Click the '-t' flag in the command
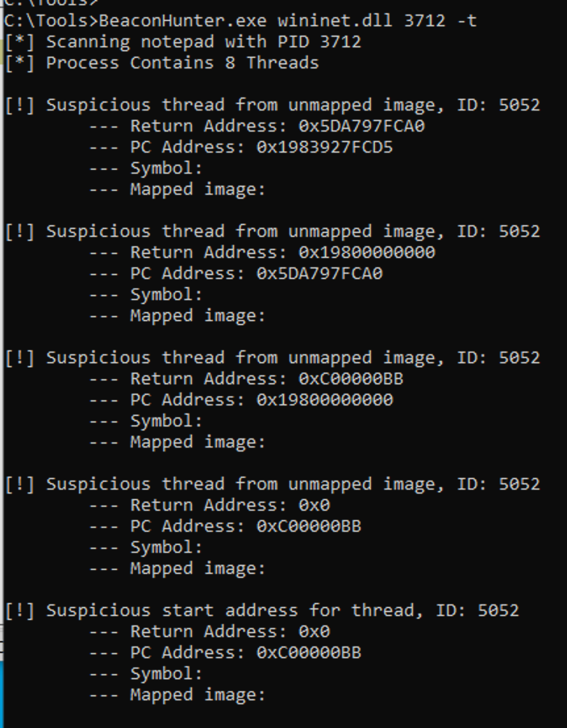This screenshot has height=728, width=567. [467, 21]
